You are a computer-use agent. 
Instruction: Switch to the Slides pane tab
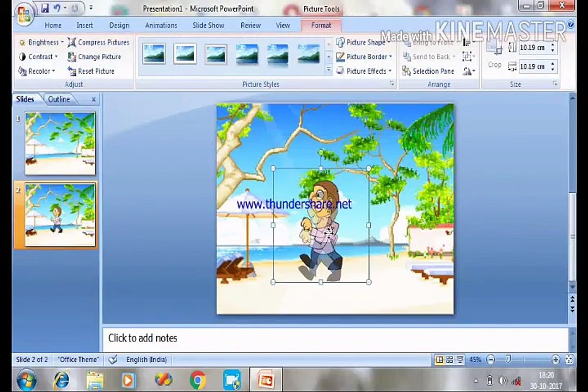click(25, 100)
